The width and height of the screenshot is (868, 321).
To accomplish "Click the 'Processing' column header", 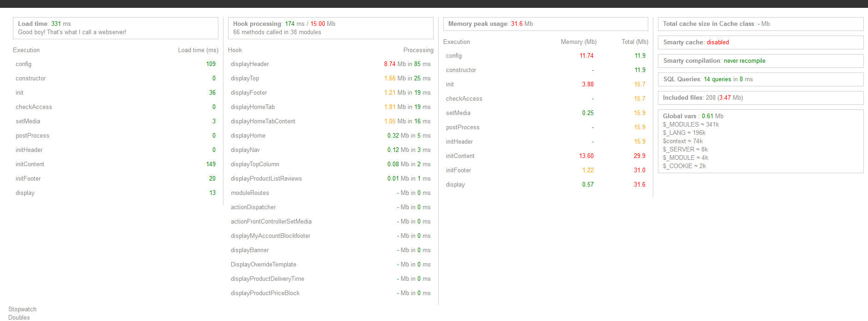I will [x=418, y=50].
